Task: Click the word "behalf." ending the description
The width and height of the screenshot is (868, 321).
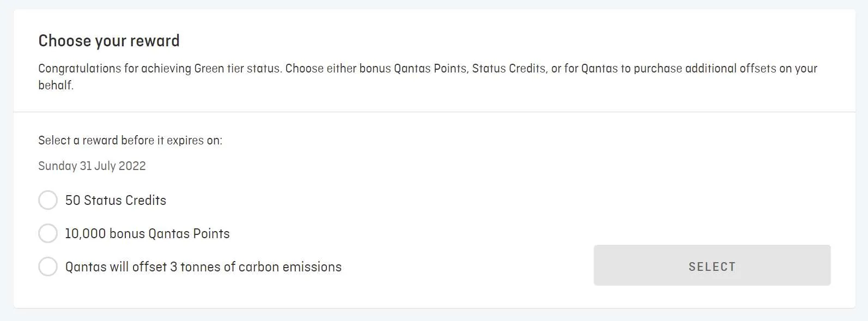Action: [56, 85]
